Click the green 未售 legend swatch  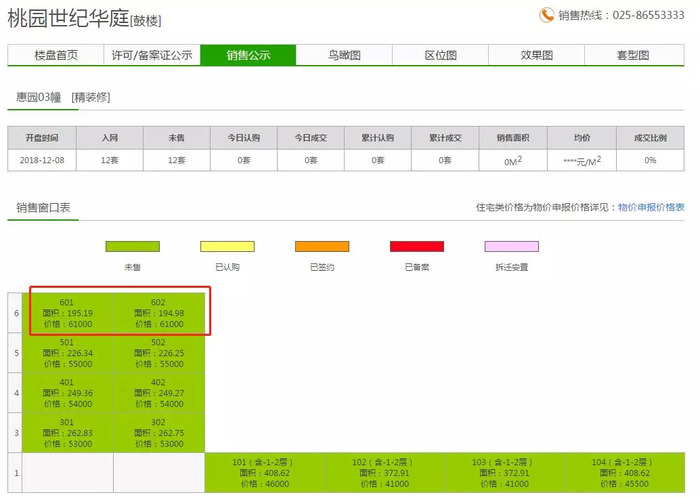133,246
